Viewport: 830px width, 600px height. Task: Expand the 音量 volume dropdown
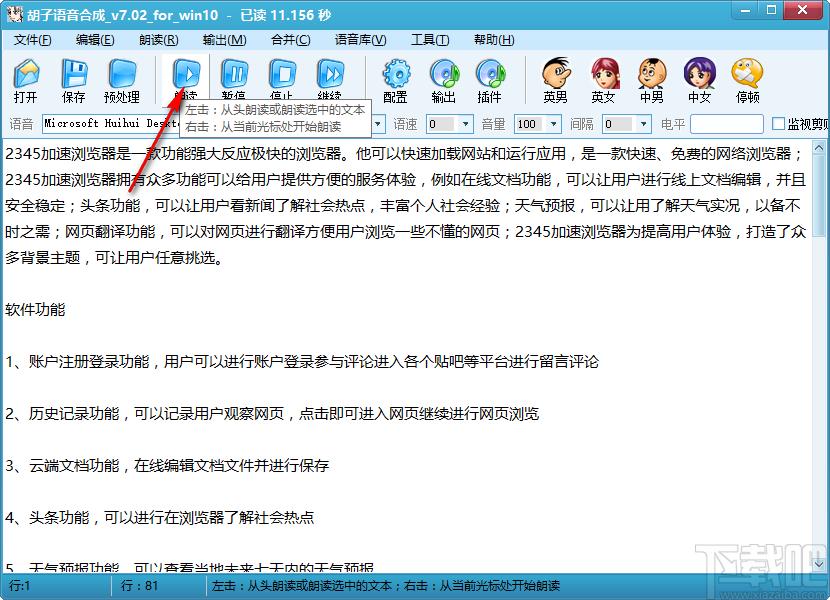553,124
